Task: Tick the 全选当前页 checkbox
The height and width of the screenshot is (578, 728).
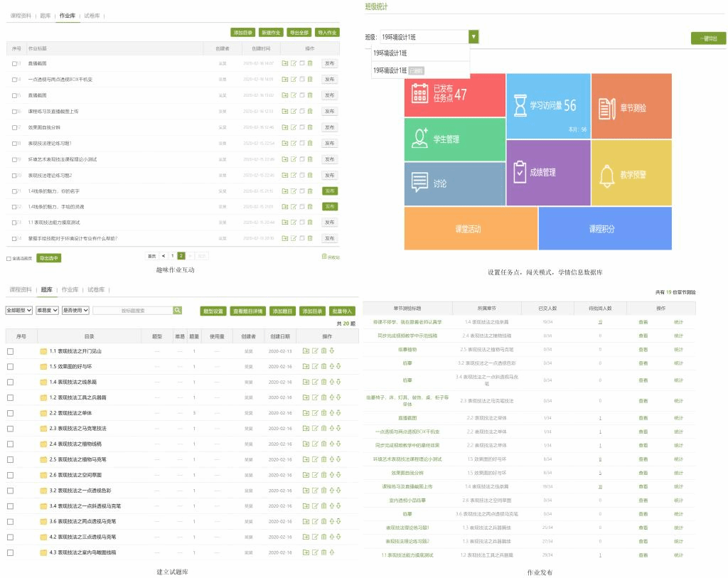Action: 9,259
